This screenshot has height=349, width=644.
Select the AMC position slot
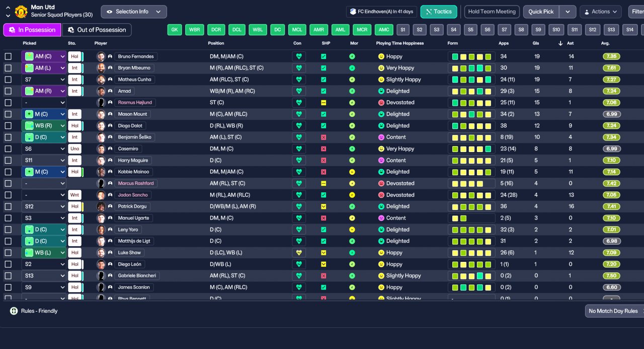[384, 30]
